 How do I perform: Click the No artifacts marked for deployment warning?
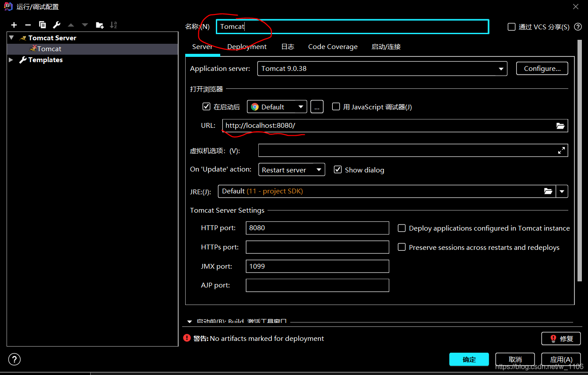267,339
